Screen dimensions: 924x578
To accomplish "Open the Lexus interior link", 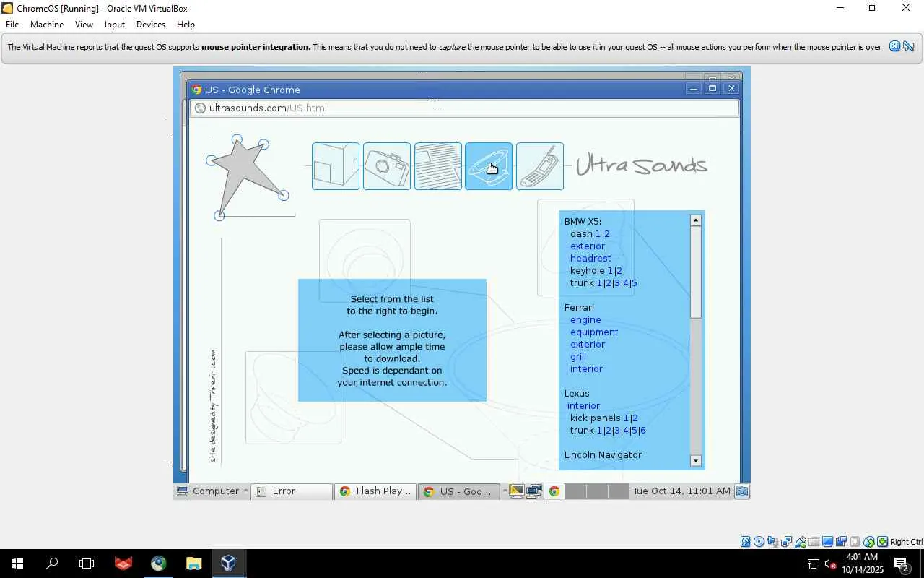I will (583, 406).
